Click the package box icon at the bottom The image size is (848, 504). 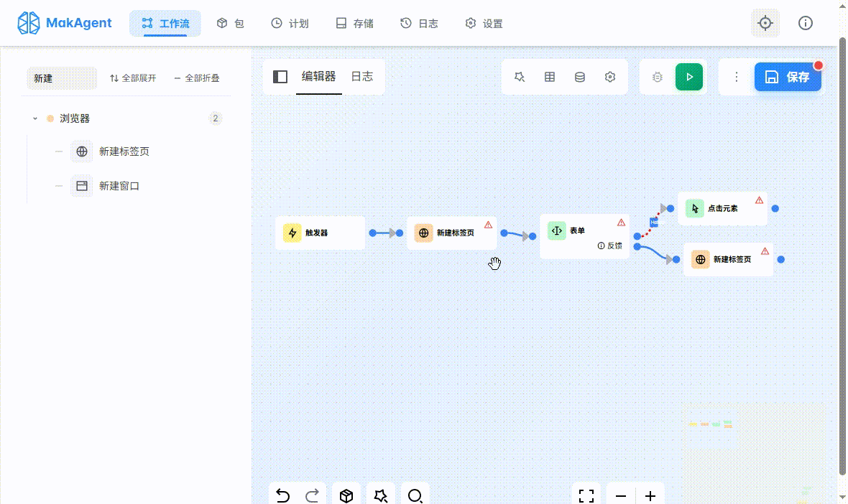[346, 495]
